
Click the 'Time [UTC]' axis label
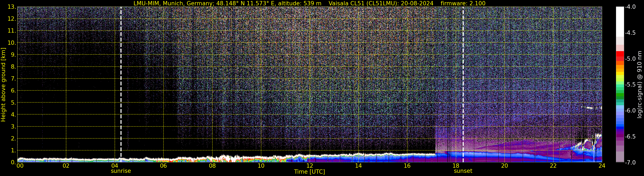pyautogui.click(x=310, y=172)
